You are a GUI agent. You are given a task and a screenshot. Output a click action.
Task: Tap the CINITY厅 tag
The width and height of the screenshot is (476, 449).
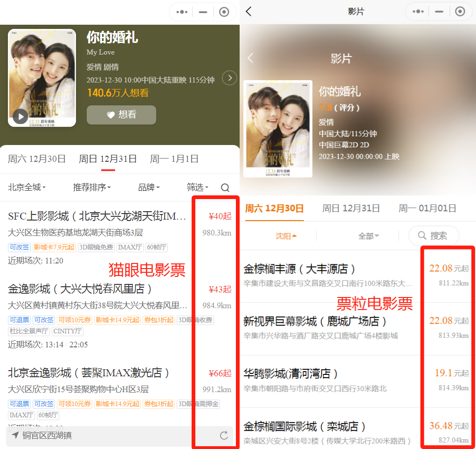tap(68, 331)
